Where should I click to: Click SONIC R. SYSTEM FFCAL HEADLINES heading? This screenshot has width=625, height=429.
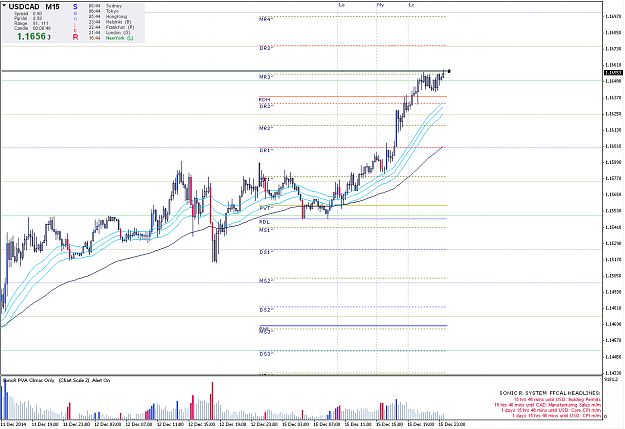550,393
